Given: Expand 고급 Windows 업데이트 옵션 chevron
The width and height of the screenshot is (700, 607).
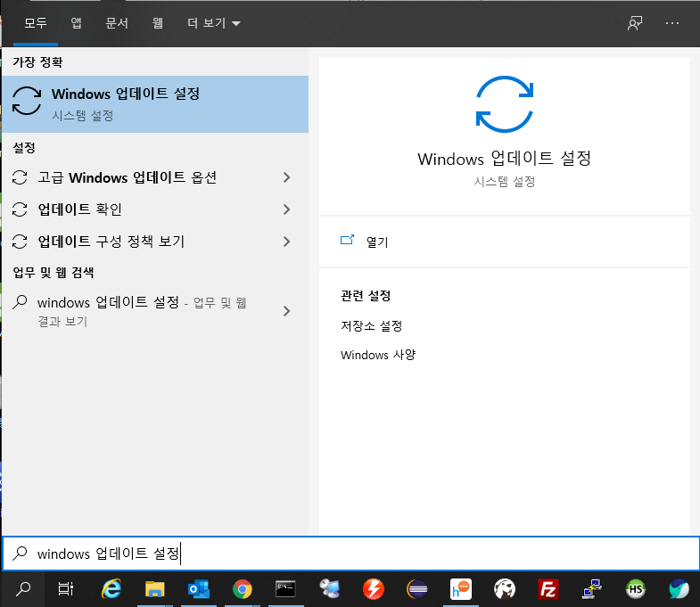Looking at the screenshot, I should click(x=286, y=177).
